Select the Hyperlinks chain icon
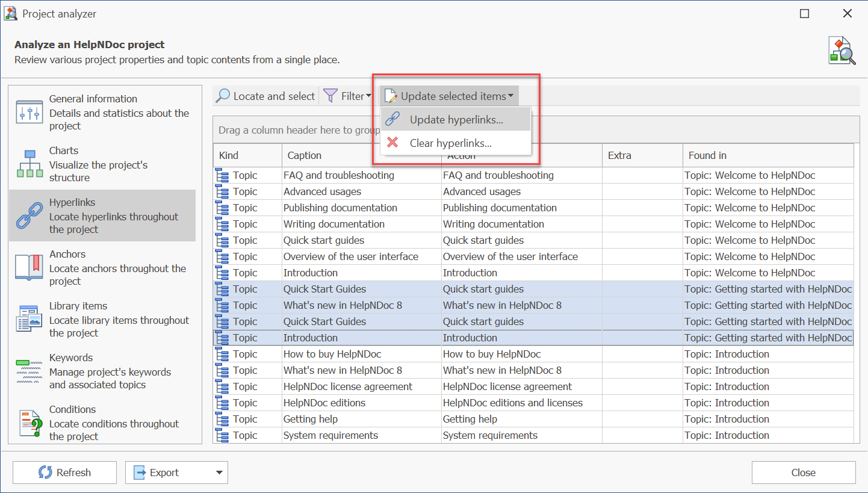The height and width of the screenshot is (493, 868). click(29, 216)
